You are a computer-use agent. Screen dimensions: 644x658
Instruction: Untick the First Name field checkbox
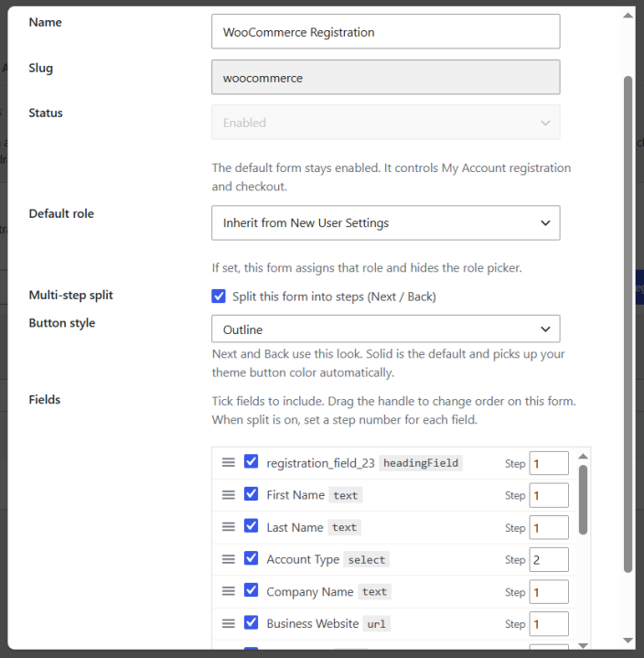pos(251,493)
